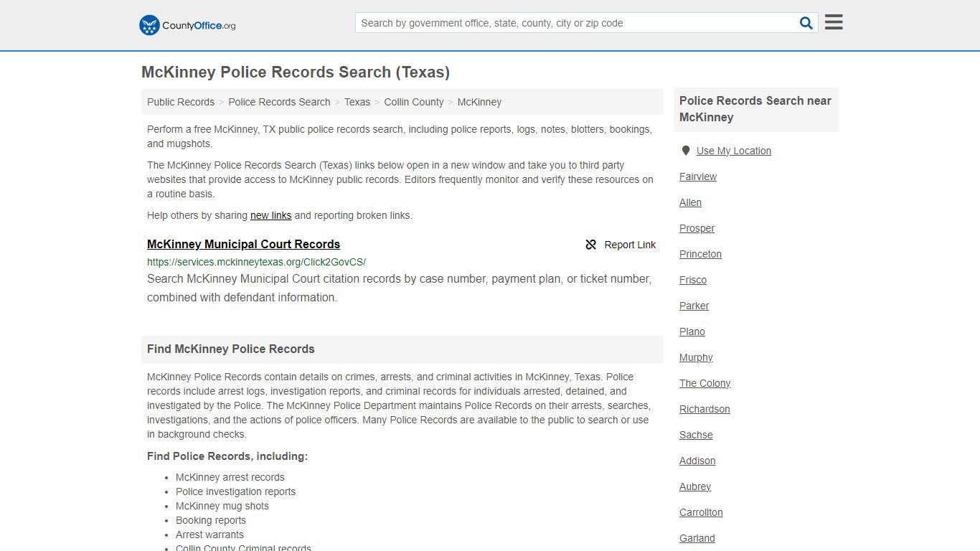The width and height of the screenshot is (980, 551).
Task: Click the Booking reports list item
Action: click(211, 520)
